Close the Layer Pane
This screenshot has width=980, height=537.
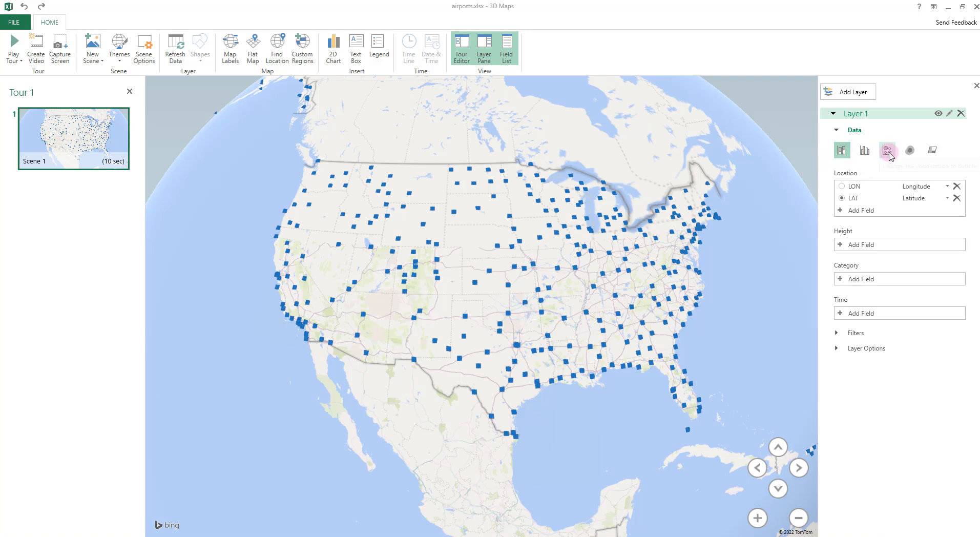[976, 86]
